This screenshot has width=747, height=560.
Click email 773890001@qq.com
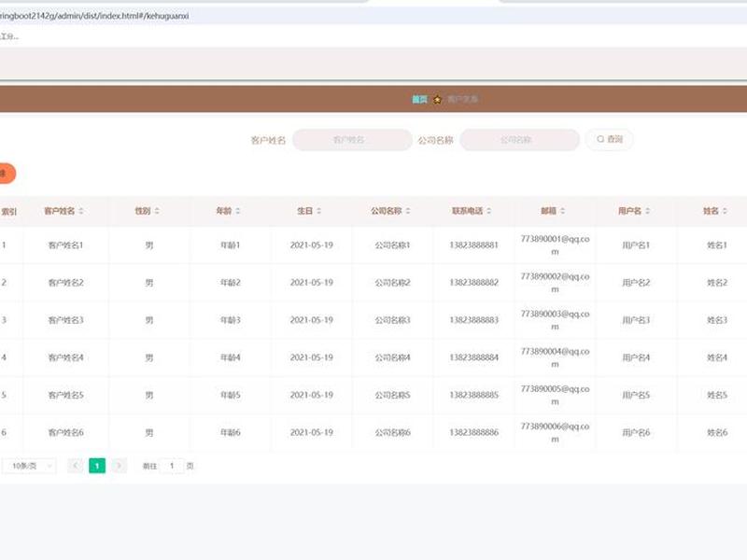[x=555, y=245]
